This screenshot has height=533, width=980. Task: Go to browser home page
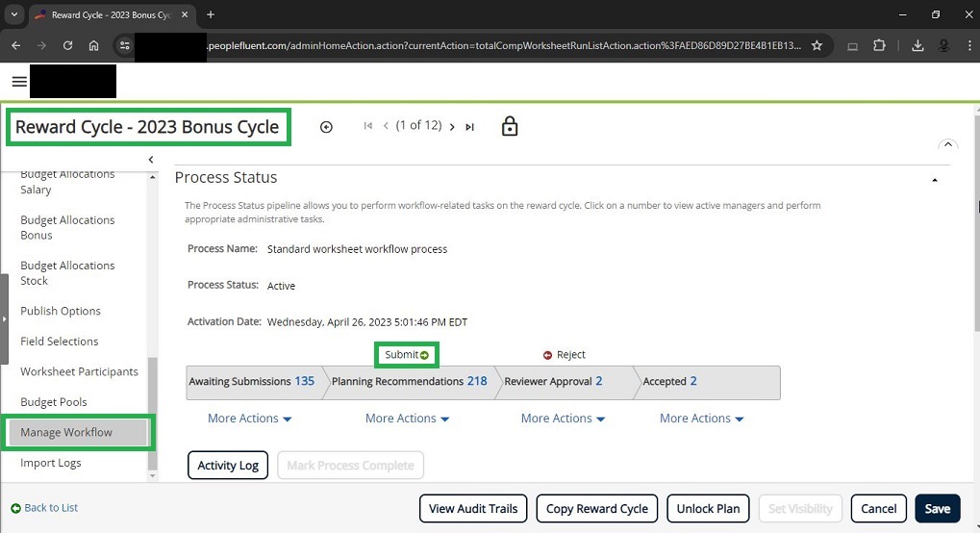93,45
